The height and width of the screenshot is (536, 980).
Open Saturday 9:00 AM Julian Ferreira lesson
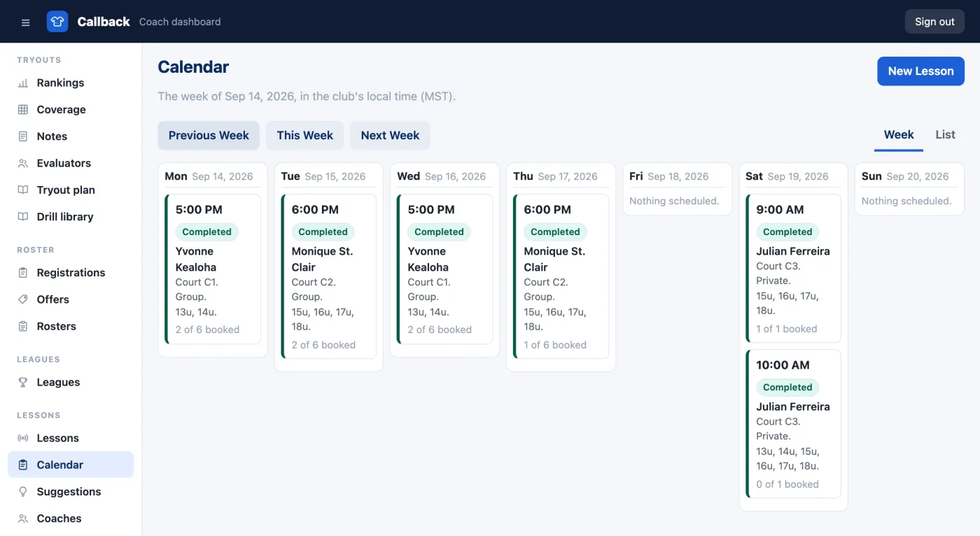coord(794,269)
